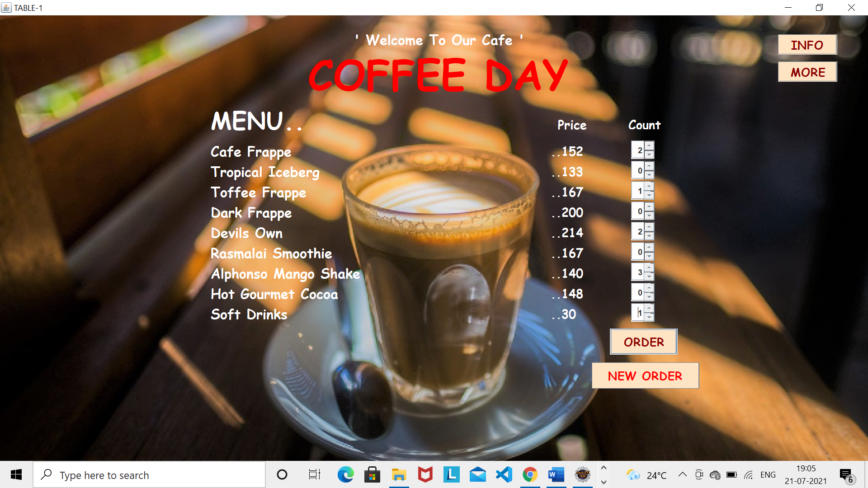Decrease Soft Drinks count

pyautogui.click(x=649, y=317)
